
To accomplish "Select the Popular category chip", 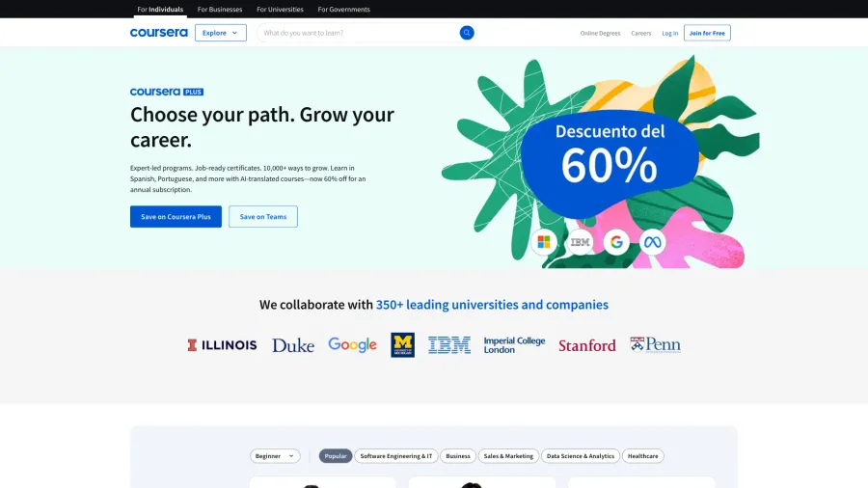I will coord(336,456).
